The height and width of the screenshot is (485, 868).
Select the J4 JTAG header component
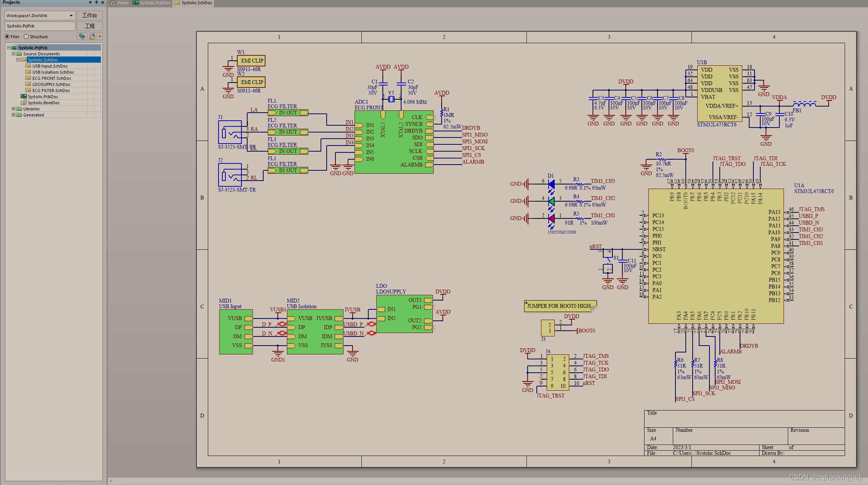point(557,372)
